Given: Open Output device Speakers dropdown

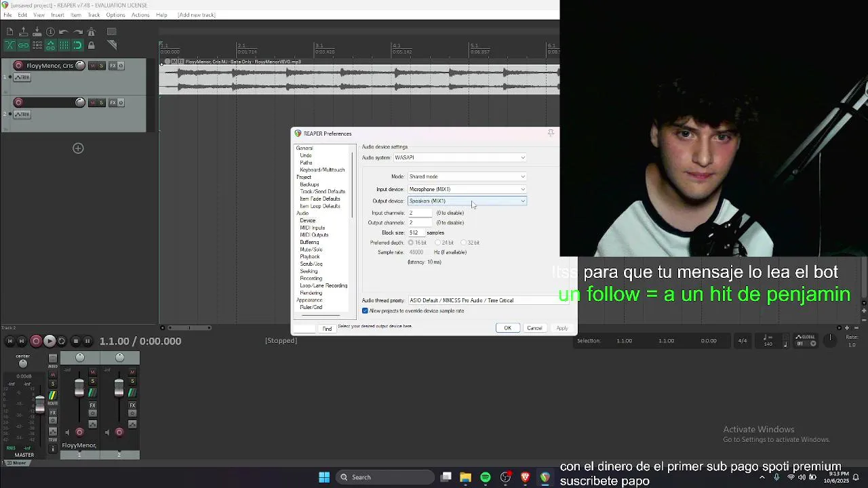Looking at the screenshot, I should (x=467, y=201).
